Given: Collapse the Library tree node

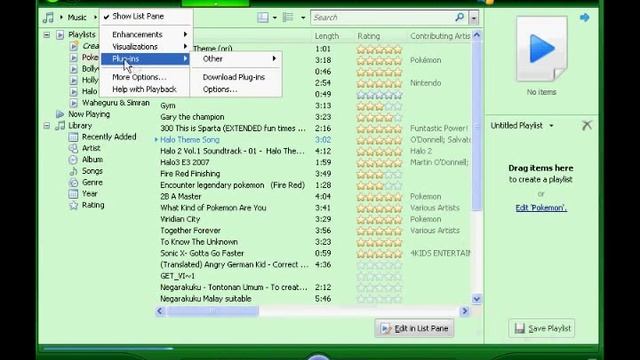Looking at the screenshot, I should click(47, 126).
